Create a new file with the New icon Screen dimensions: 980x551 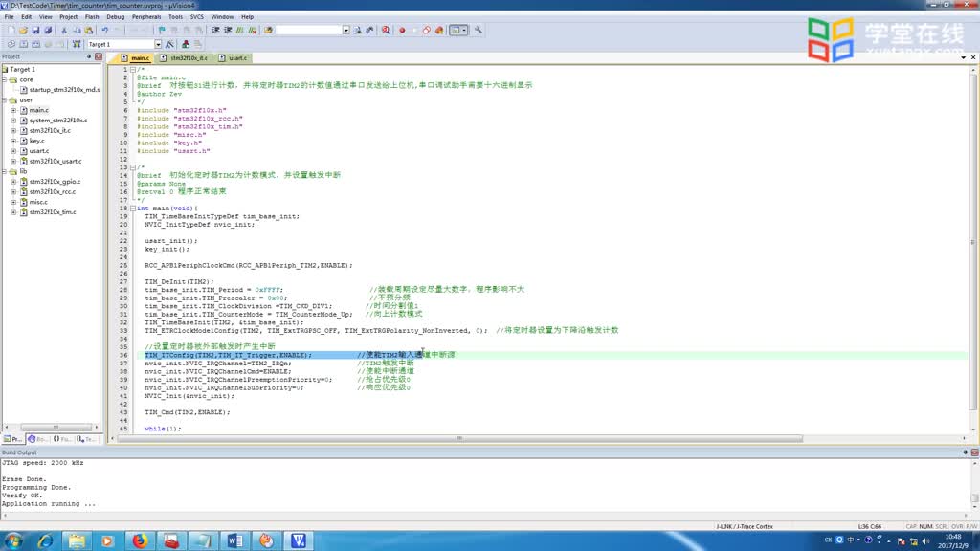pos(11,30)
